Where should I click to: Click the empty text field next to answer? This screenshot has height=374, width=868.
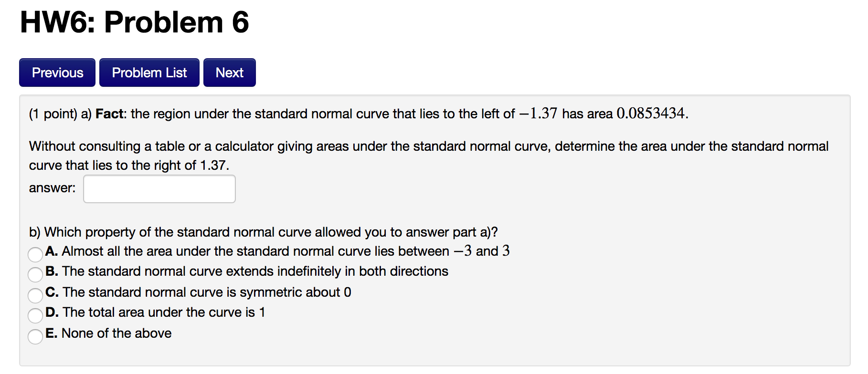(x=159, y=188)
